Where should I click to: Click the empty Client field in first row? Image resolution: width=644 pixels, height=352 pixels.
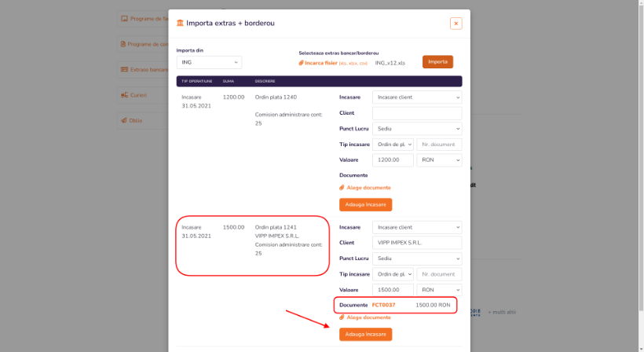click(x=416, y=113)
